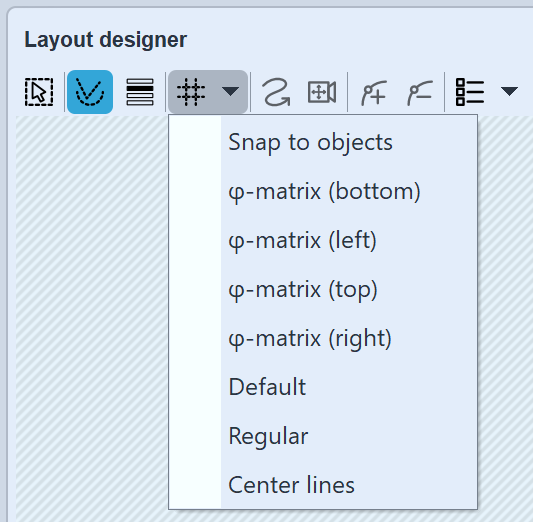Select φ-matrix (right) option
Image resolution: width=533 pixels, height=522 pixels.
(323, 338)
